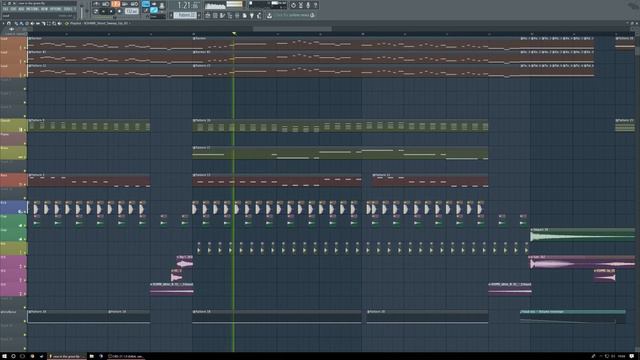Click the playhead marker on the timeline
The image size is (640, 360).
click(234, 33)
